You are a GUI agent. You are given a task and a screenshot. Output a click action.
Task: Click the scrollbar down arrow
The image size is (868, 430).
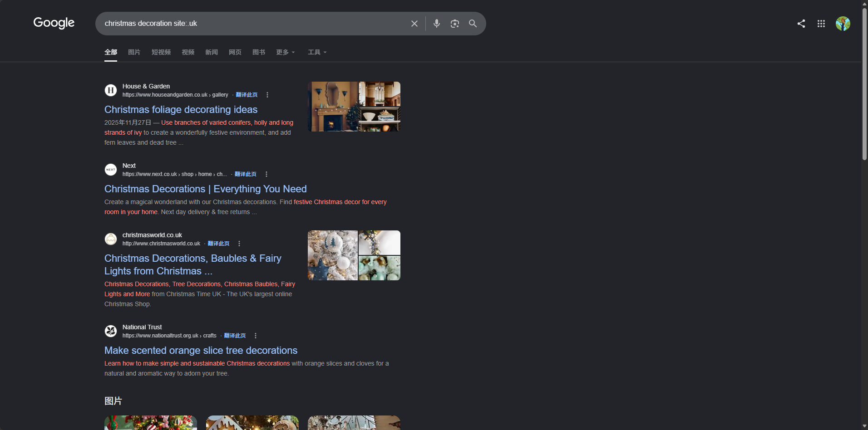865,426
